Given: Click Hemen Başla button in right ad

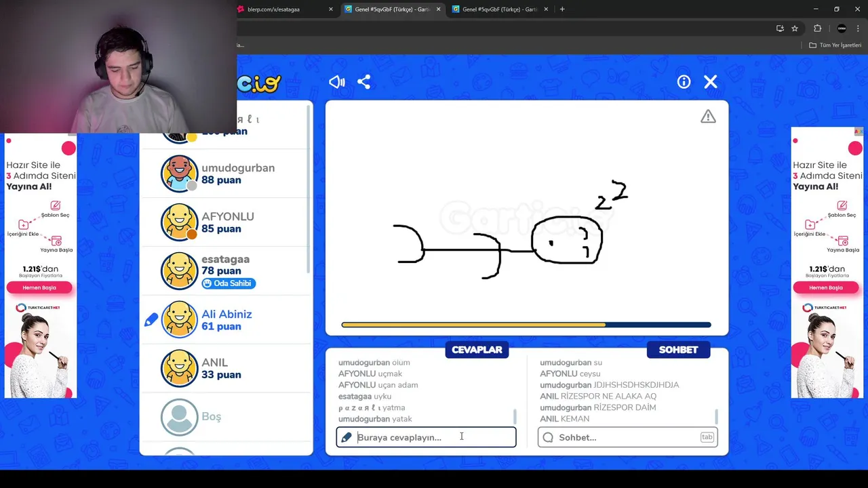Looking at the screenshot, I should pos(826,287).
